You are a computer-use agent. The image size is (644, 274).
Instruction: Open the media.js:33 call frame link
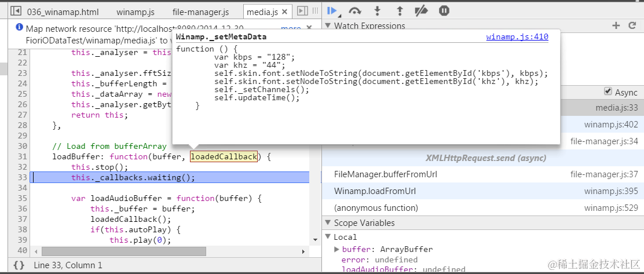coord(616,108)
